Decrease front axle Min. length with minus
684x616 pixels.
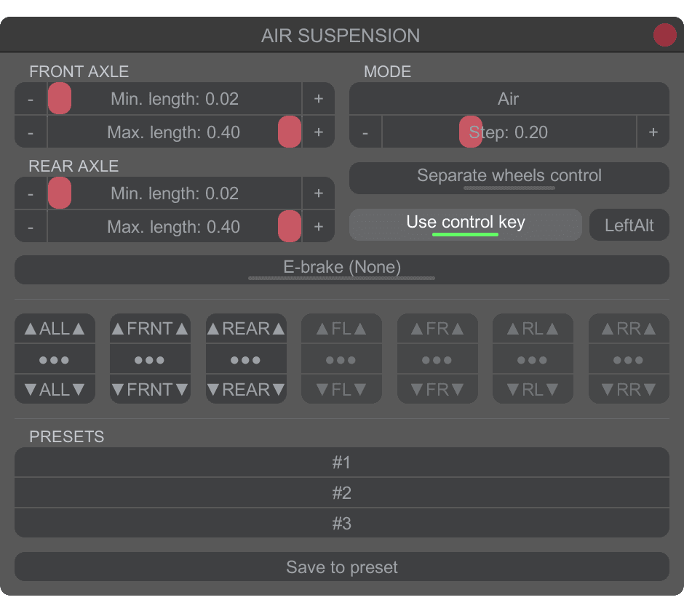tap(31, 99)
